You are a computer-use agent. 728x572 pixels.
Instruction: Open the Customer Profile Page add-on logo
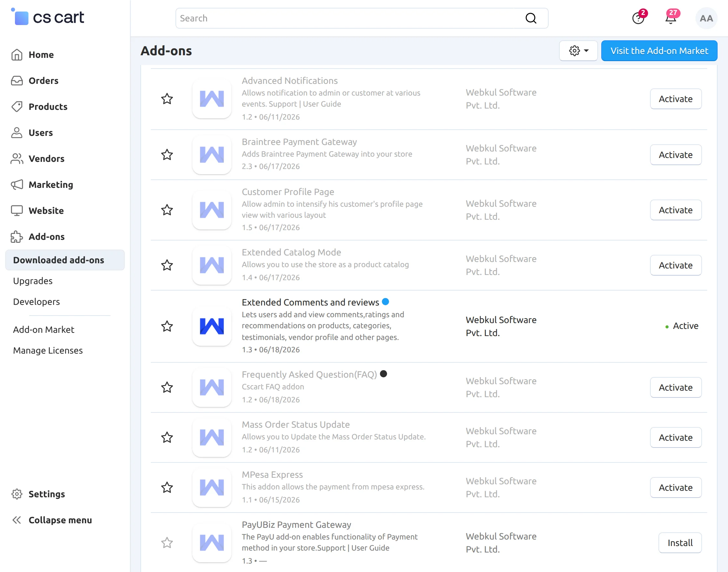212,210
